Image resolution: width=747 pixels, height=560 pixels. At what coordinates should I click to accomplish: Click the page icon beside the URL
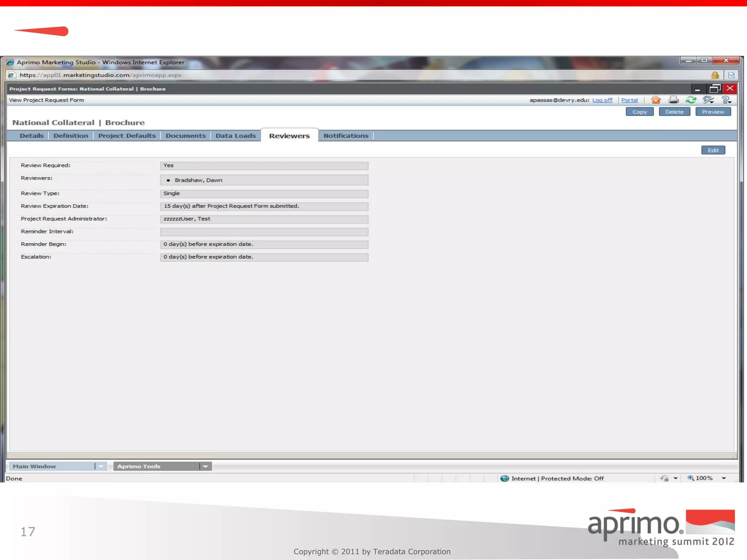[x=11, y=75]
